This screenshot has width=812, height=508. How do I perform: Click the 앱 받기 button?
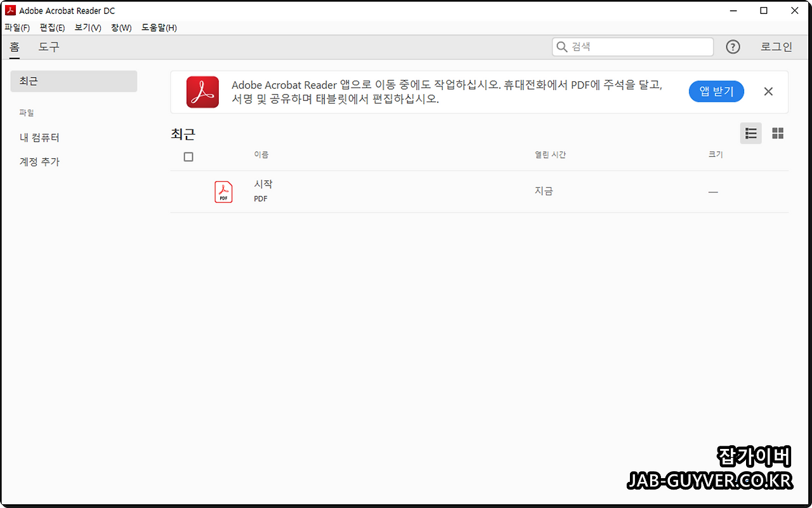pos(716,91)
